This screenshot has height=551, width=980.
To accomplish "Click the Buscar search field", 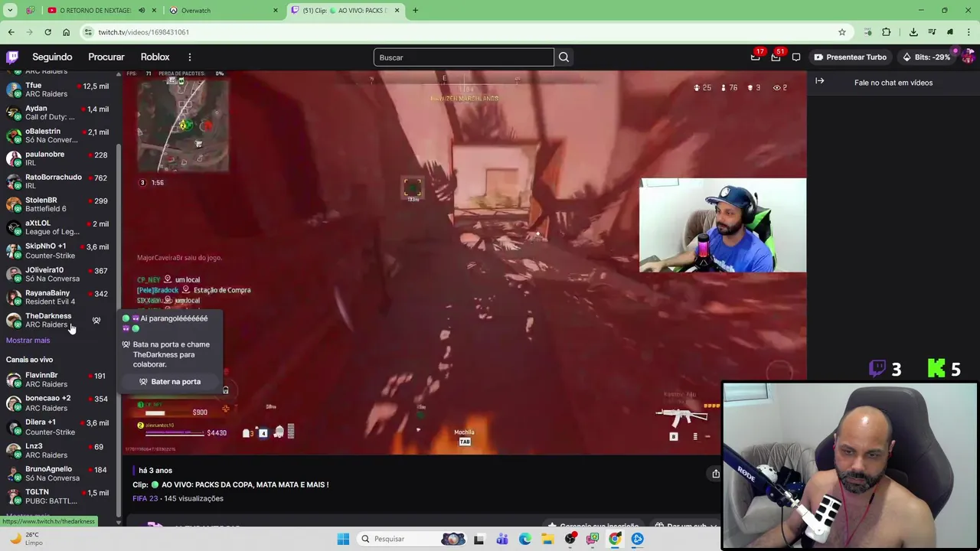I will (x=463, y=57).
